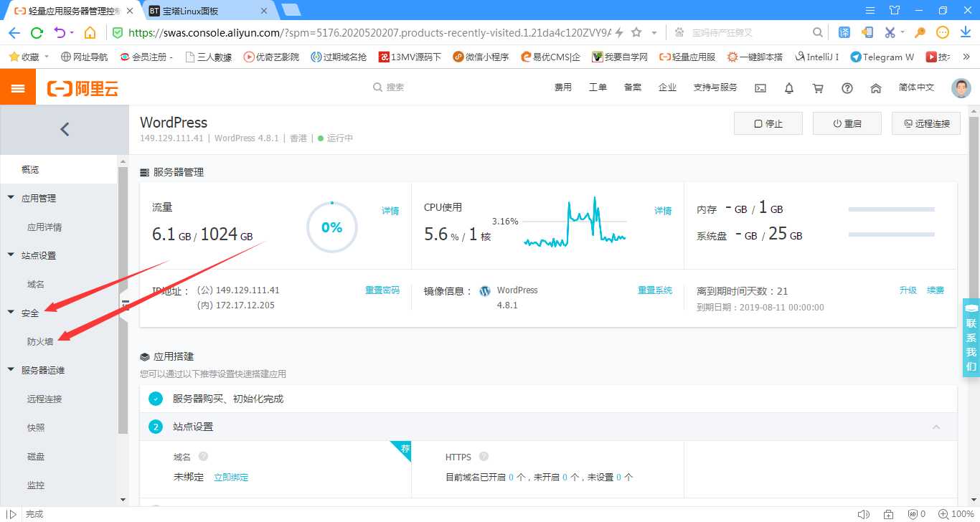Image resolution: width=980 pixels, height=522 pixels.
Task: Open the scissors screenshot dropdown arrow
Action: point(903,32)
